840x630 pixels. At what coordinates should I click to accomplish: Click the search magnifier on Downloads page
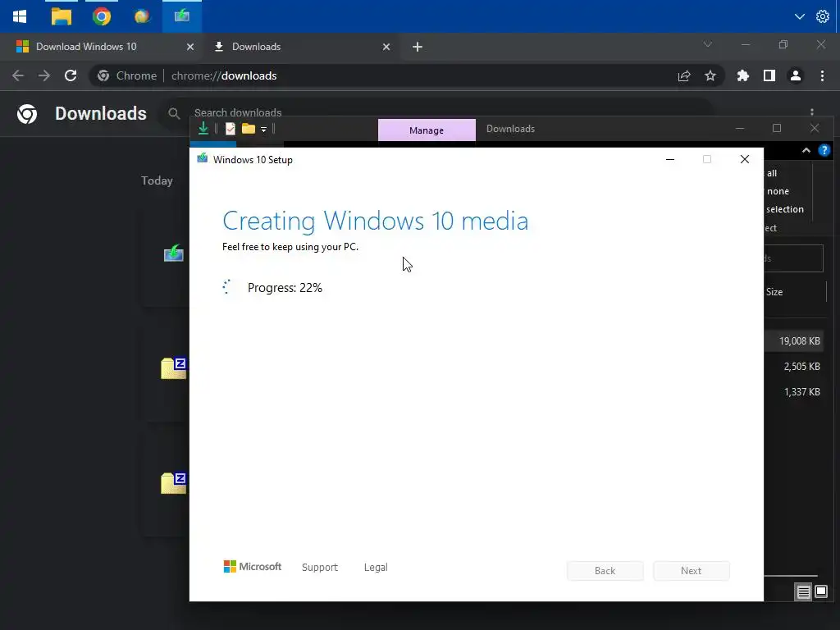point(174,113)
